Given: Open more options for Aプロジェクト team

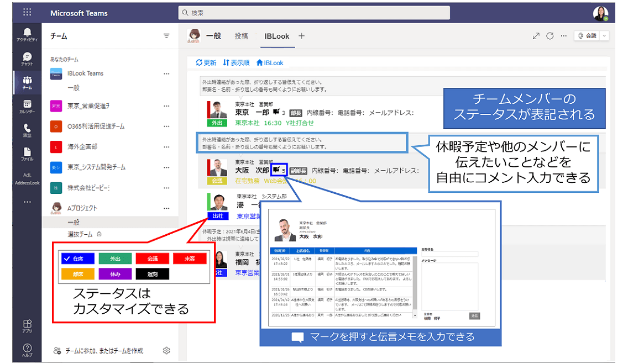Looking at the screenshot, I should click(168, 209).
